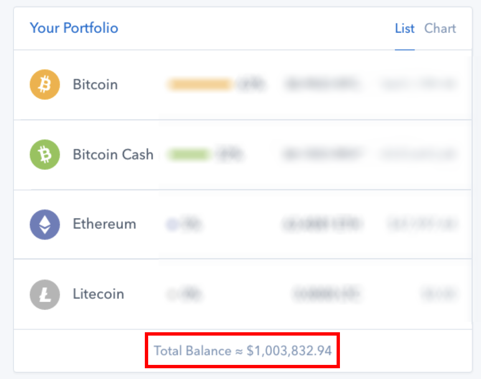This screenshot has height=379, width=481.
Task: Click the green Bitcoin Cash icon
Action: tap(45, 154)
